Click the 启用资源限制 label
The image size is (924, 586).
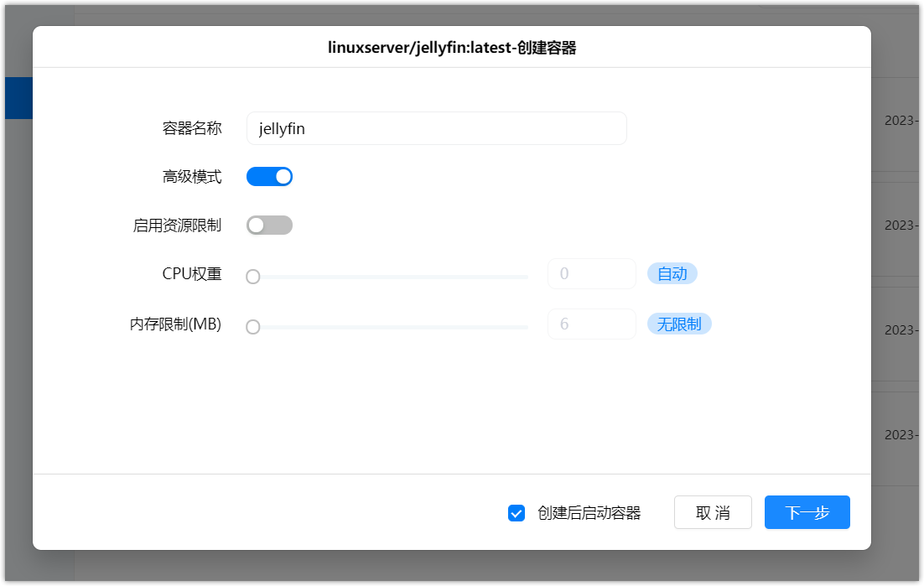(178, 225)
